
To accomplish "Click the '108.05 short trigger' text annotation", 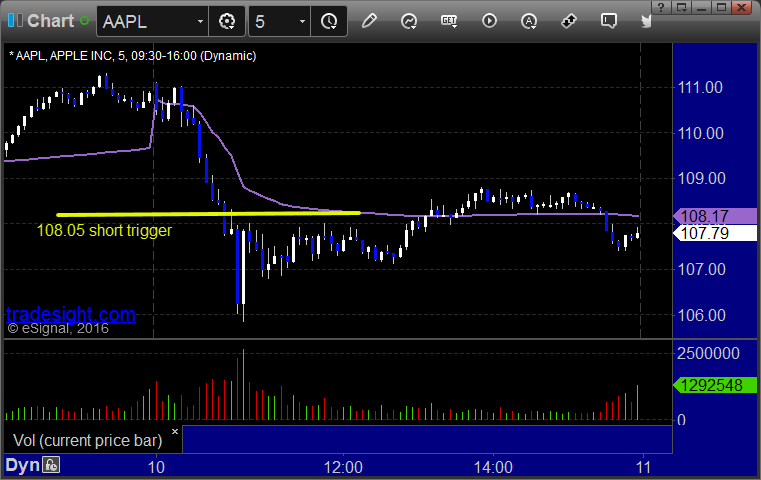I will (x=104, y=230).
